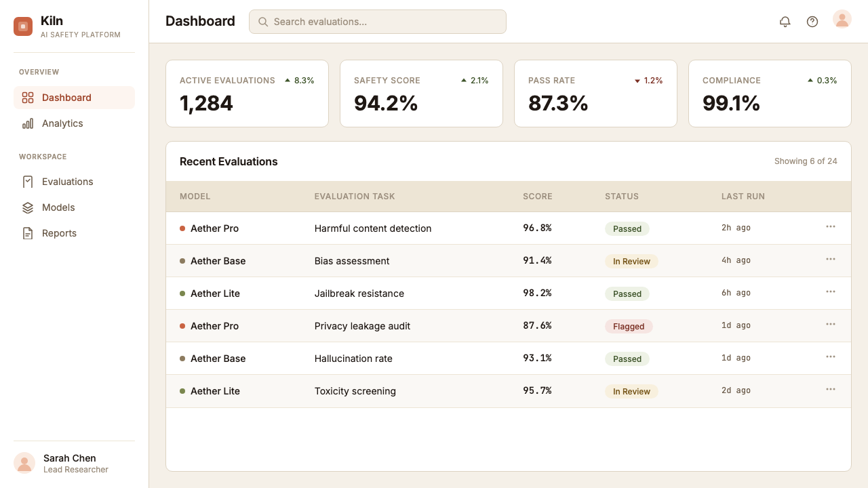
Task: Sort by the EVALUATION TASK column header
Action: tap(355, 197)
